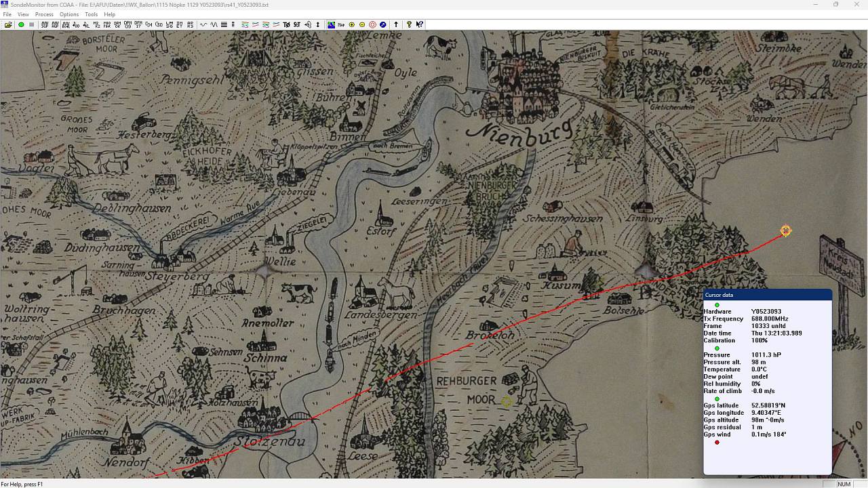Viewport: 868px width, 488px height.
Task: Expand the View menu
Action: point(23,14)
